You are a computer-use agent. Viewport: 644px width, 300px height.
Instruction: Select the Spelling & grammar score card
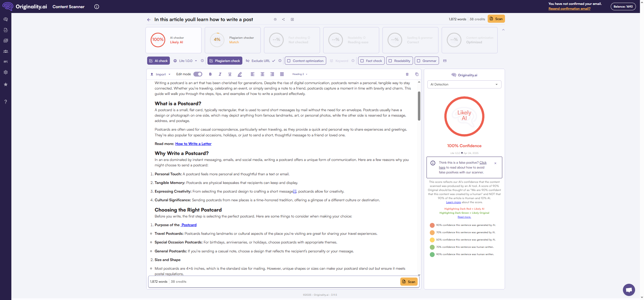click(410, 40)
